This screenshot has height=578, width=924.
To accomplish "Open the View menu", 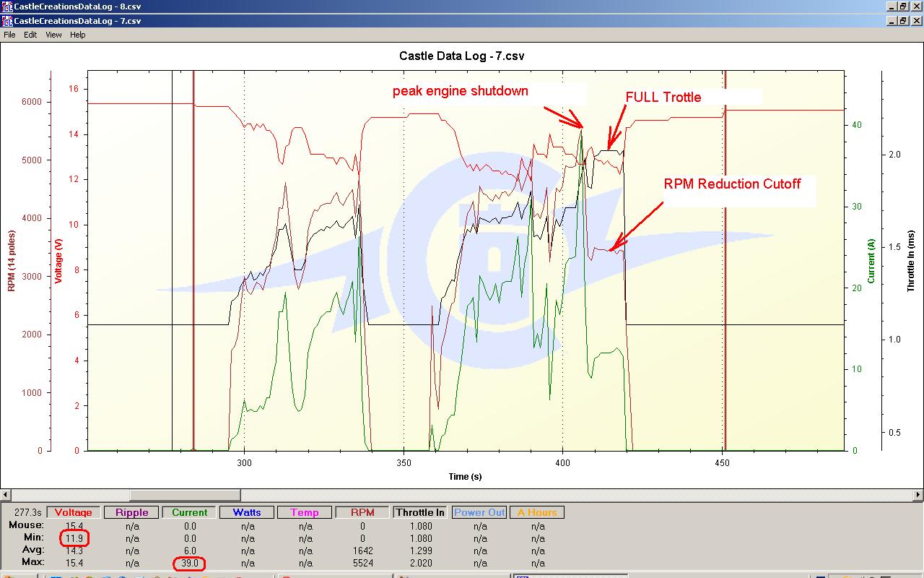I will [53, 35].
